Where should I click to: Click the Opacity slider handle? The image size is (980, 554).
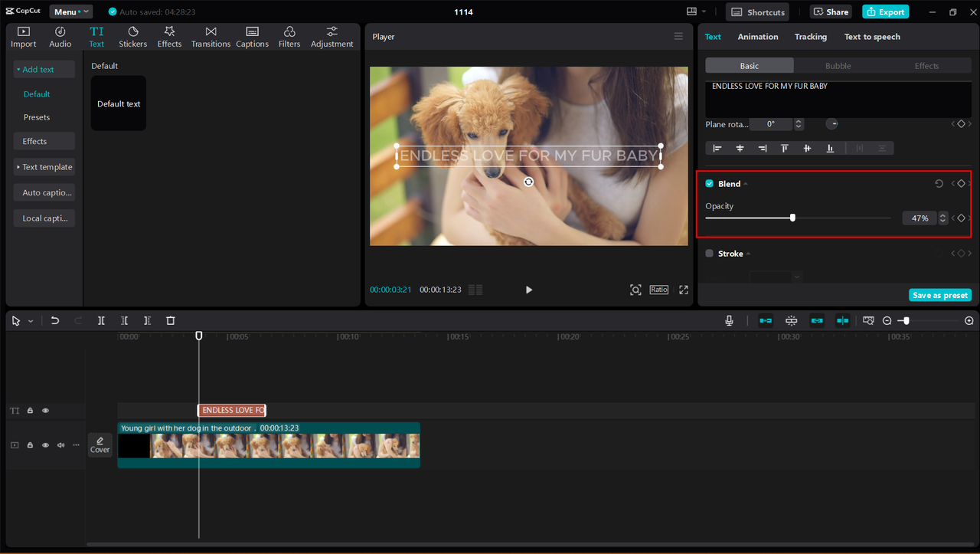pyautogui.click(x=792, y=218)
